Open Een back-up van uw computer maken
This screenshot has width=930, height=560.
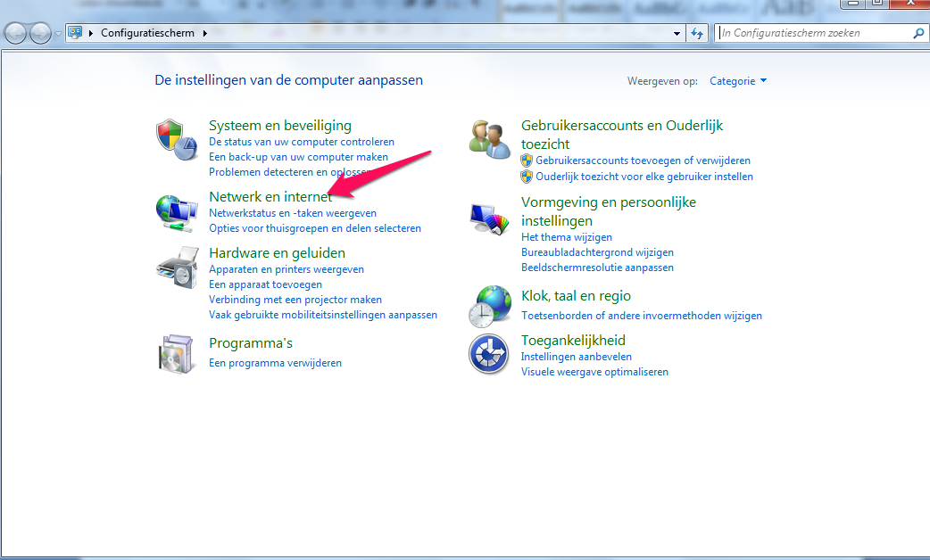pyautogui.click(x=298, y=157)
